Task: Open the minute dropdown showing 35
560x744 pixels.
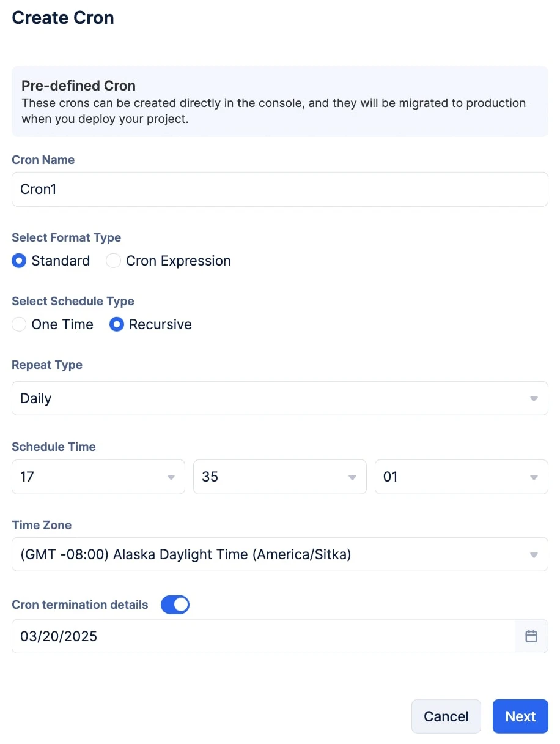Action: pos(280,477)
